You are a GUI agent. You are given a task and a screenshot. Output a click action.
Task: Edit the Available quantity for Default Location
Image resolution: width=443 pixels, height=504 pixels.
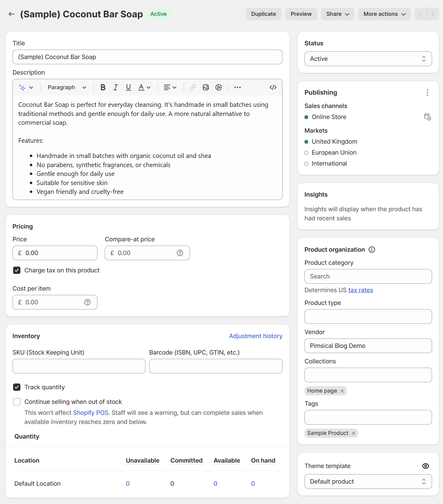coord(216,484)
